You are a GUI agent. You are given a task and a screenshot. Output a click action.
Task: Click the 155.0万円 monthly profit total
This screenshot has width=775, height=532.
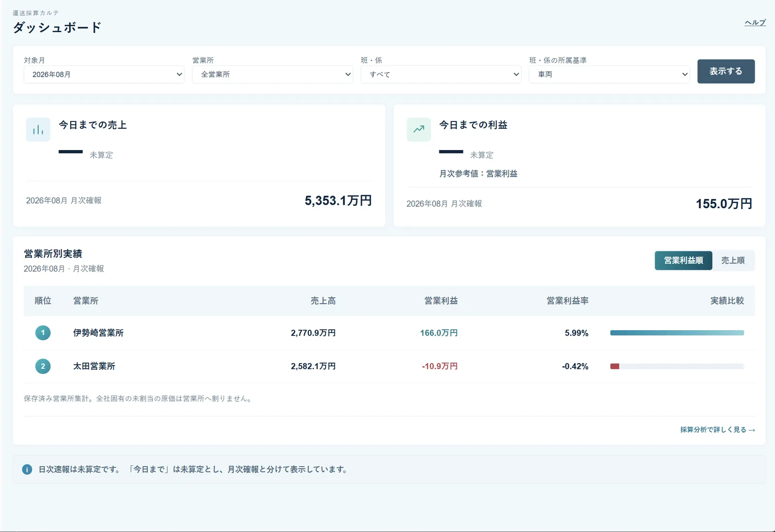[724, 204]
